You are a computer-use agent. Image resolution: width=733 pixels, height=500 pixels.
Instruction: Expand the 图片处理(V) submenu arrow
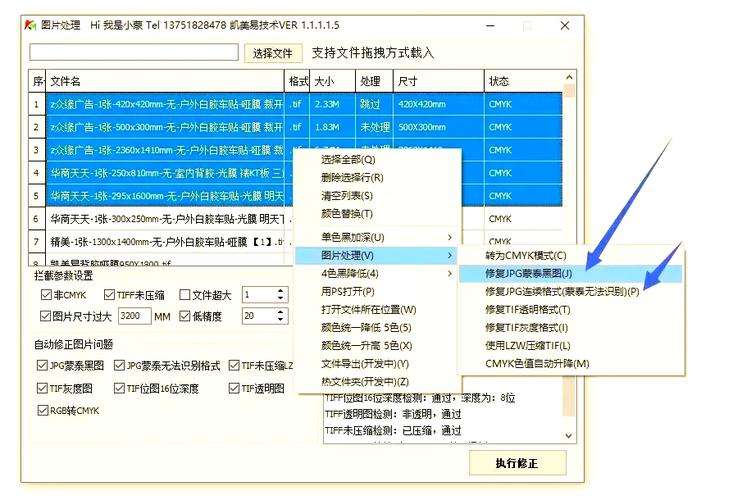tap(449, 256)
